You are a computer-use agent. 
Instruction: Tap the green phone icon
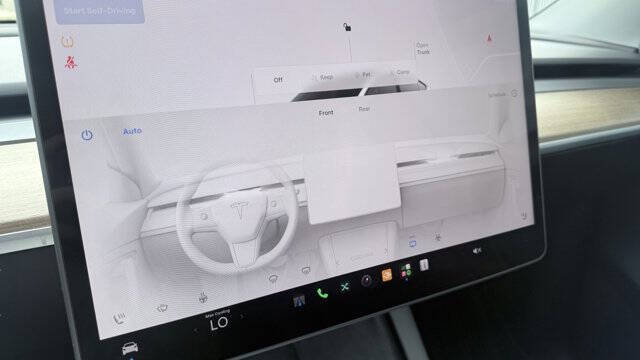pos(322,293)
